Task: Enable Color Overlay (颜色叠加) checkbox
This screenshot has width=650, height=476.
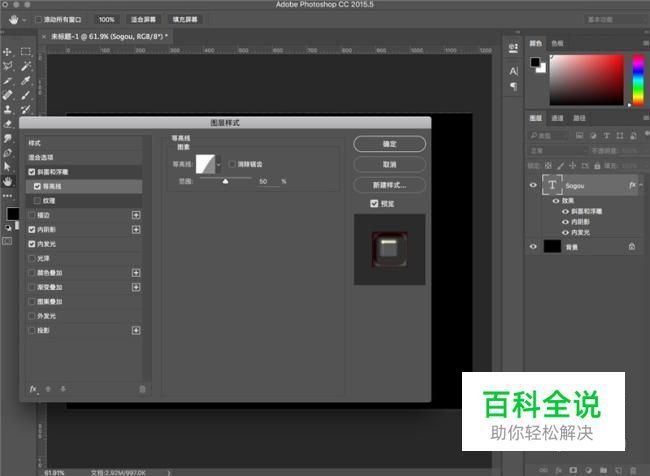Action: click(32, 272)
